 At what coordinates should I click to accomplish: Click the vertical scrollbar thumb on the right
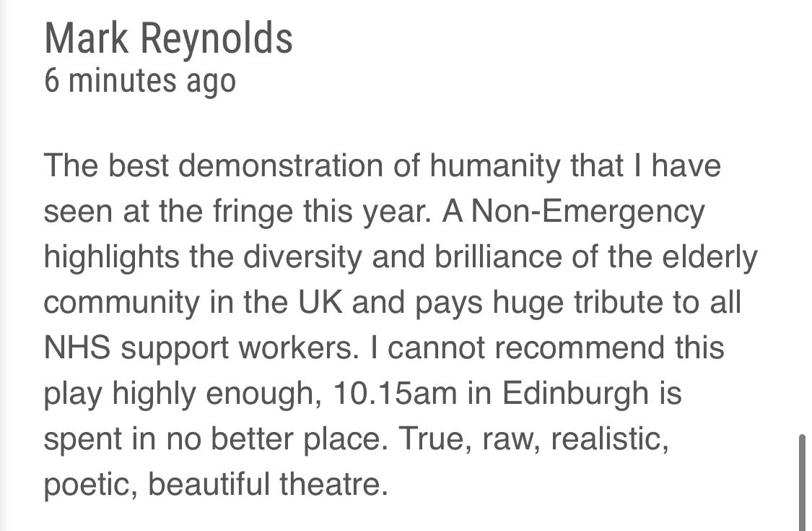[x=802, y=481]
